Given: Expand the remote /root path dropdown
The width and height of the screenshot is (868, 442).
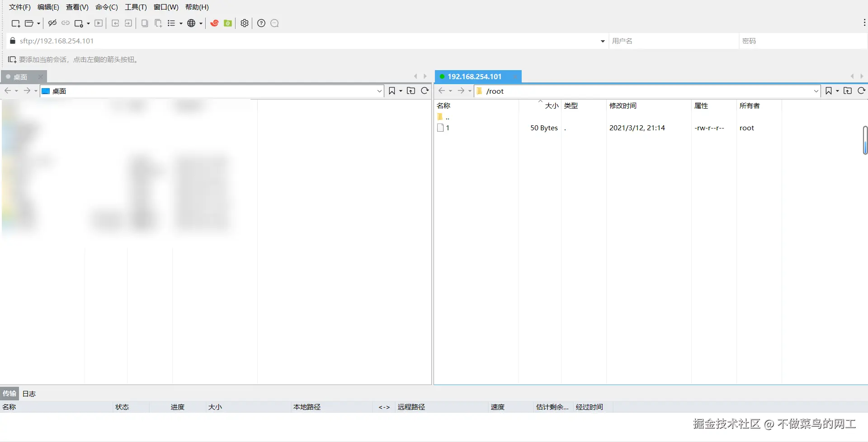Looking at the screenshot, I should click(x=816, y=91).
